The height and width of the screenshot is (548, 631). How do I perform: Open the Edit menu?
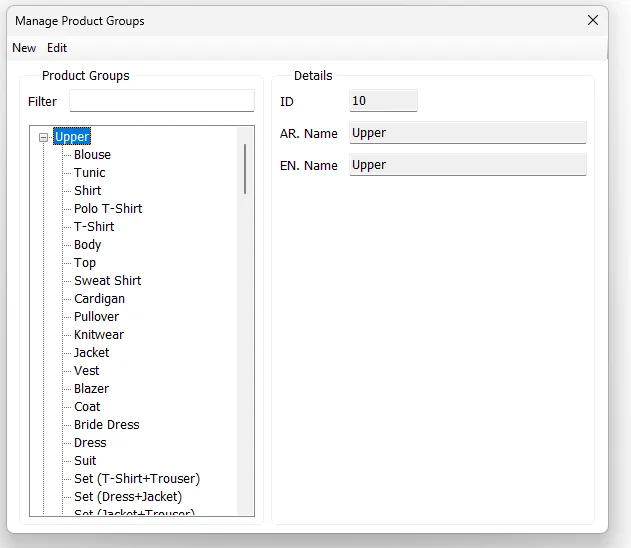click(x=57, y=48)
